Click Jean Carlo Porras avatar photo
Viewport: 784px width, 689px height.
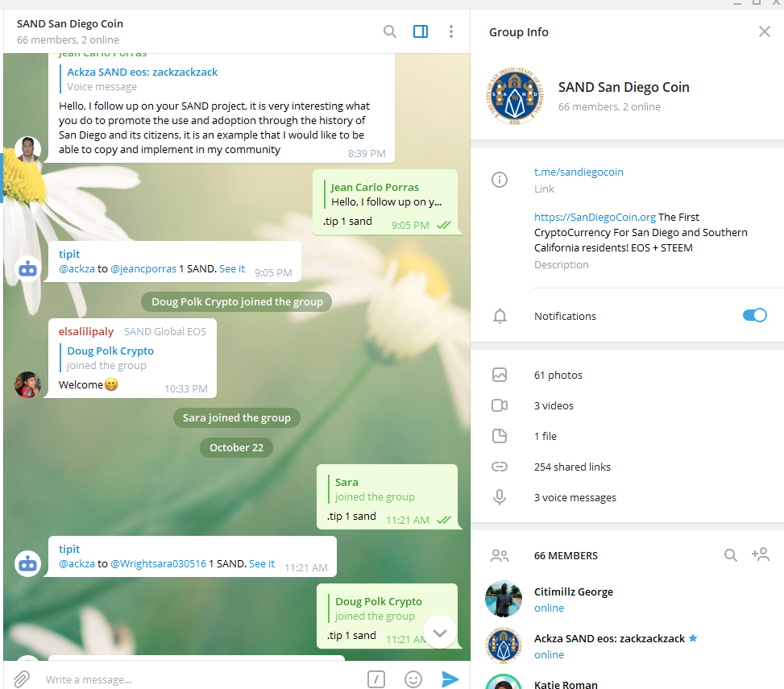coord(27,149)
